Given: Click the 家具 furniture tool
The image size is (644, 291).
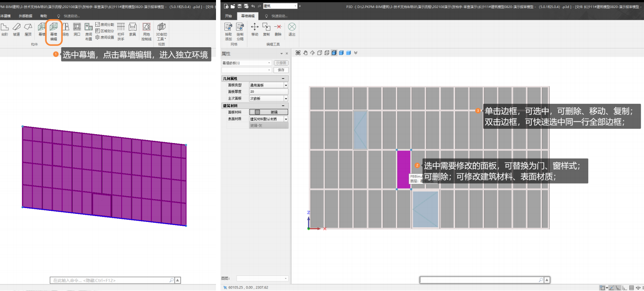Looking at the screenshot, I should coord(132,29).
